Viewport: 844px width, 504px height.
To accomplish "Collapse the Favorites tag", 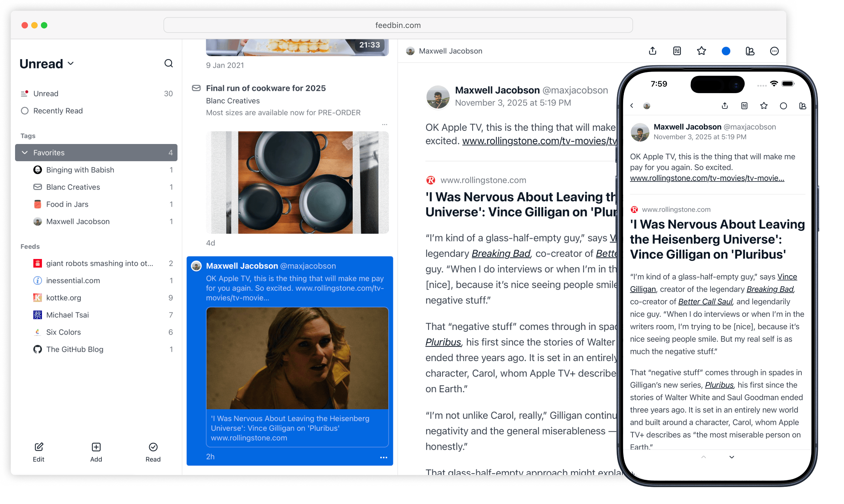I will (25, 153).
